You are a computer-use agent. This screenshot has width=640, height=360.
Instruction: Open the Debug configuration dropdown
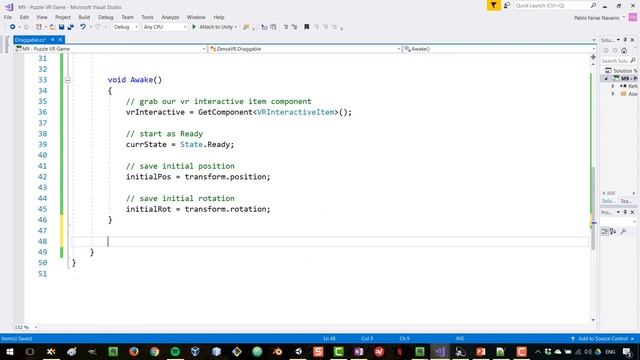(125, 27)
